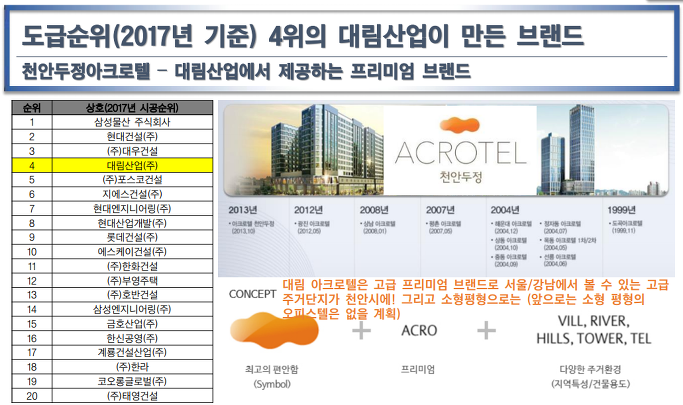
Task: Click the 다양한 주거환경 caption
Action: (x=590, y=370)
